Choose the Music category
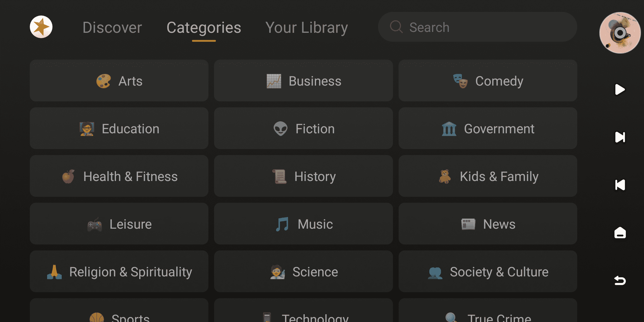The width and height of the screenshot is (644, 322). pos(303,224)
